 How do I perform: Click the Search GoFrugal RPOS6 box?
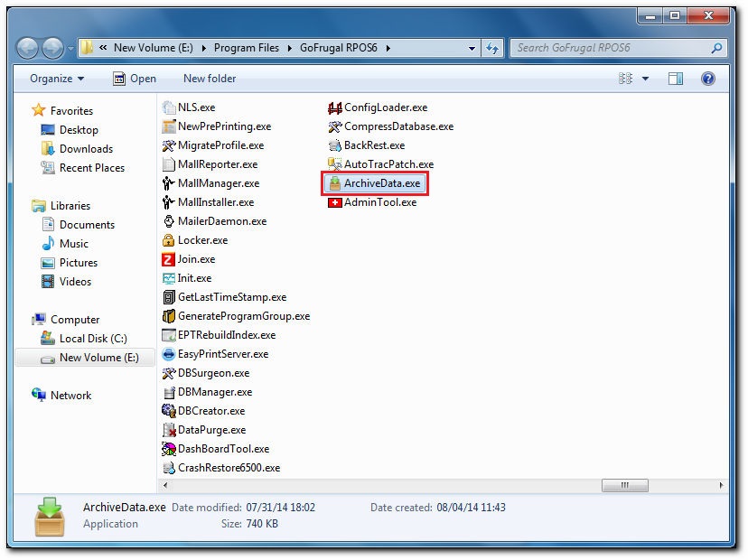(618, 48)
